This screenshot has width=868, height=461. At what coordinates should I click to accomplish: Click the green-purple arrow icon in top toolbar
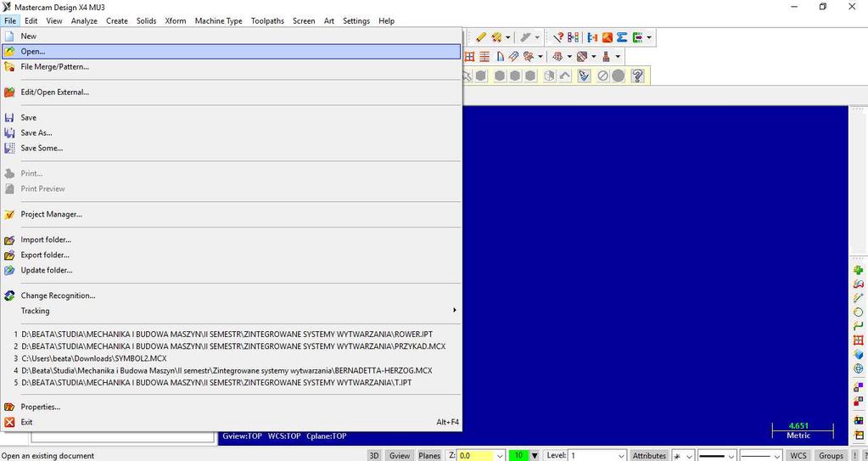click(x=638, y=37)
